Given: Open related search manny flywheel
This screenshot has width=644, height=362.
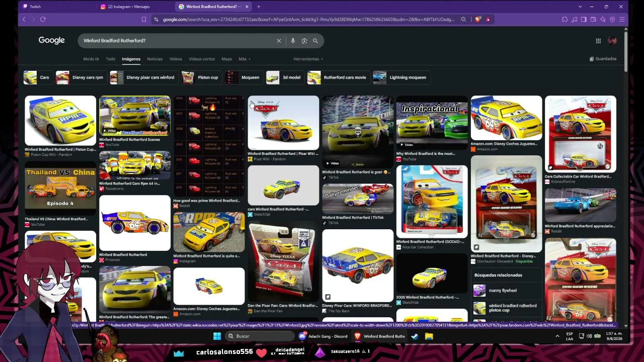Looking at the screenshot, I should pos(506,291).
